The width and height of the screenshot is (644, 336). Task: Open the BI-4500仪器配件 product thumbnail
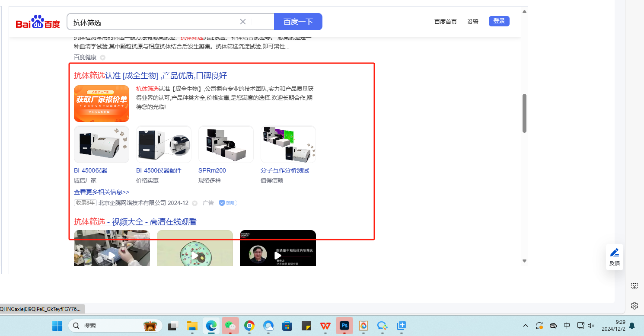tap(164, 144)
